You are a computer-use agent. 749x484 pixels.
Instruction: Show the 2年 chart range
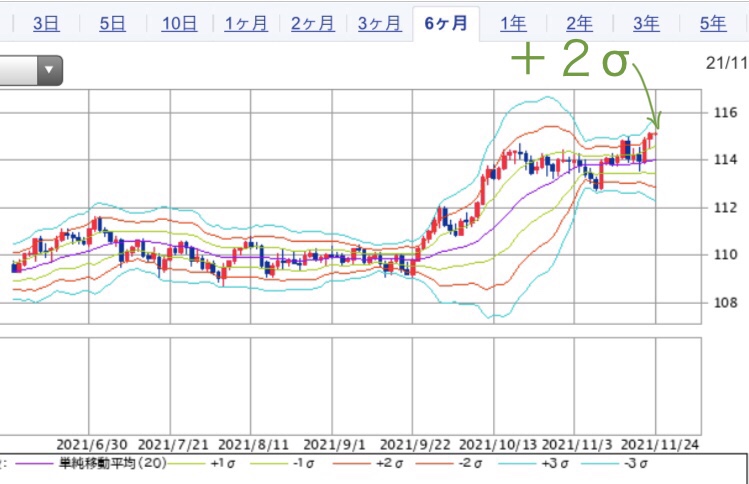tap(579, 24)
